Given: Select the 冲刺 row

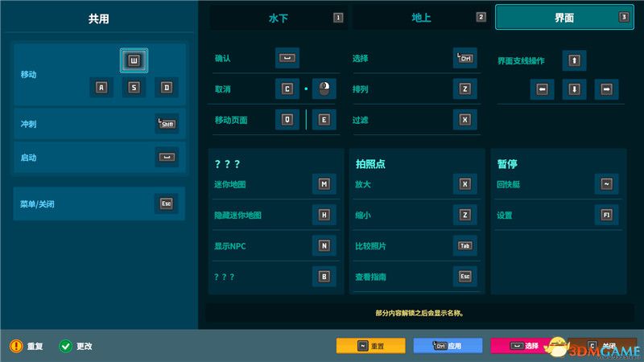Looking at the screenshot, I should pos(99,124).
